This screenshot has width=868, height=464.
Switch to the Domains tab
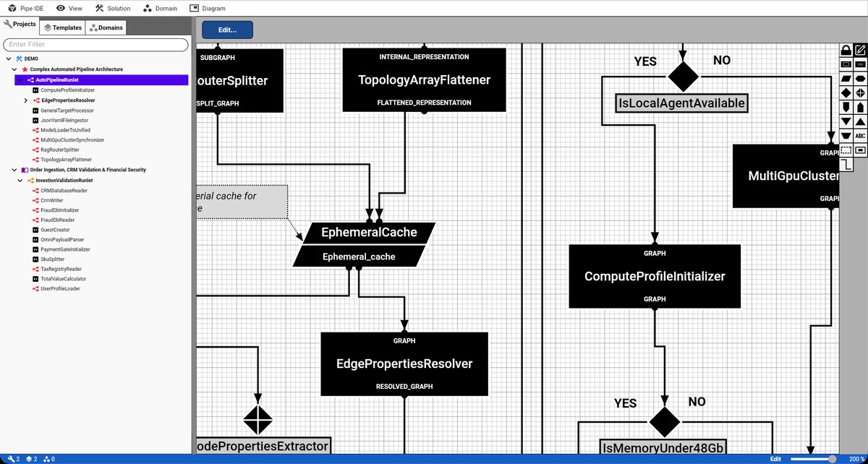pyautogui.click(x=106, y=27)
